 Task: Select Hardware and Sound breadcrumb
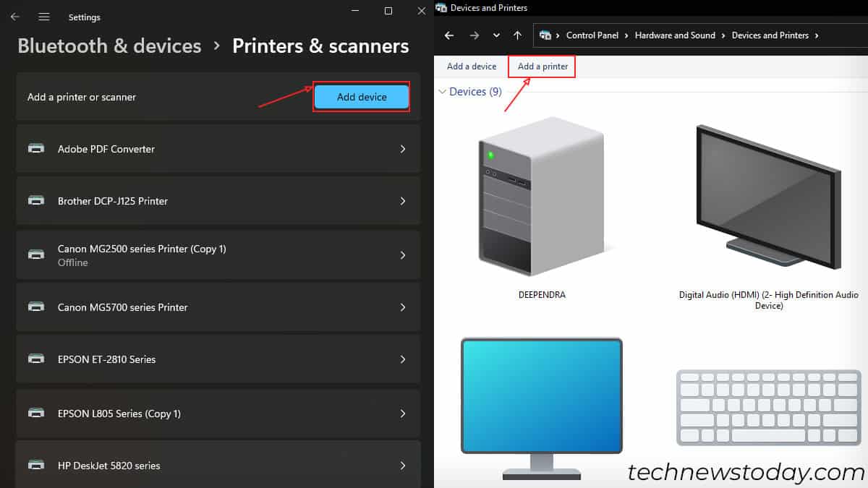pyautogui.click(x=675, y=35)
